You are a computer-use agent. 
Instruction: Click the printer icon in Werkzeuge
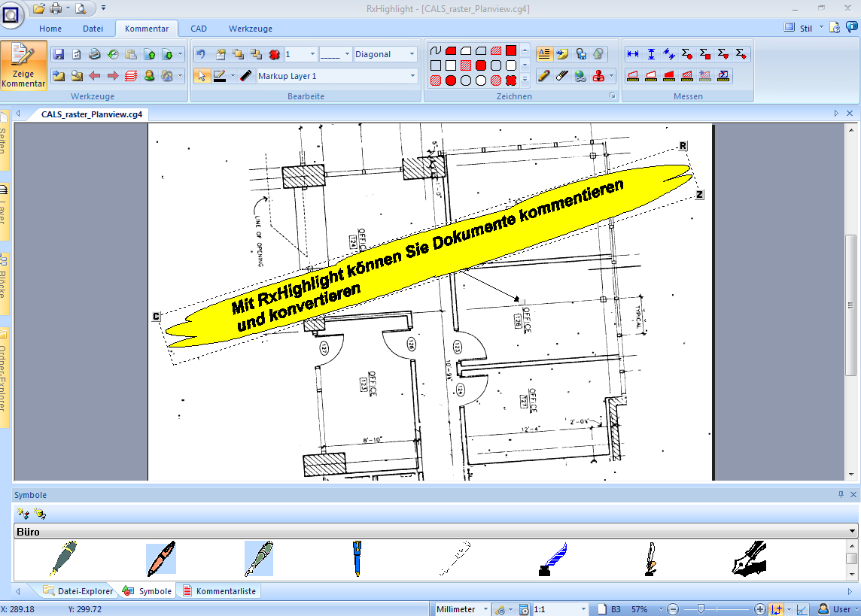[x=95, y=54]
